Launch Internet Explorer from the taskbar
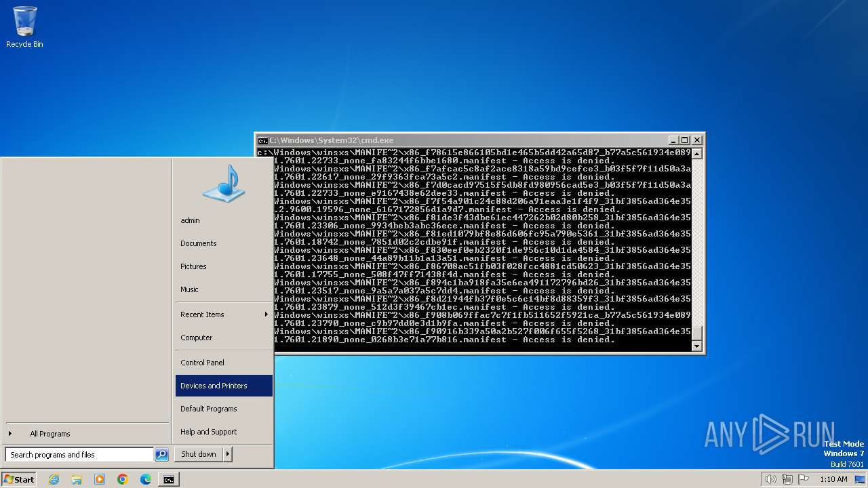The height and width of the screenshot is (488, 868). [x=54, y=479]
